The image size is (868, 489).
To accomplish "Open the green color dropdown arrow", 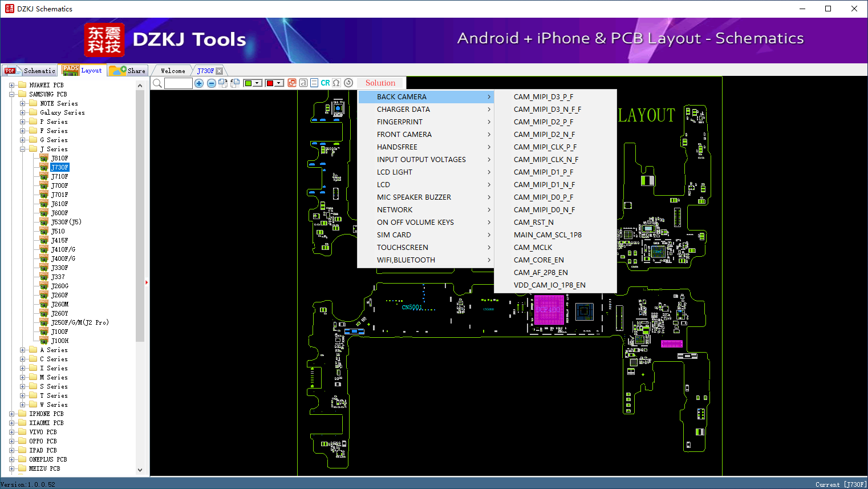I will [258, 83].
